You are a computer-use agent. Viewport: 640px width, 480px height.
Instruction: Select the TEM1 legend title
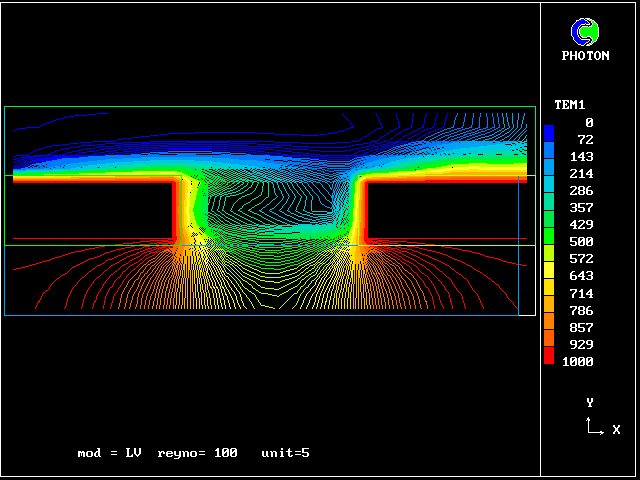point(569,105)
